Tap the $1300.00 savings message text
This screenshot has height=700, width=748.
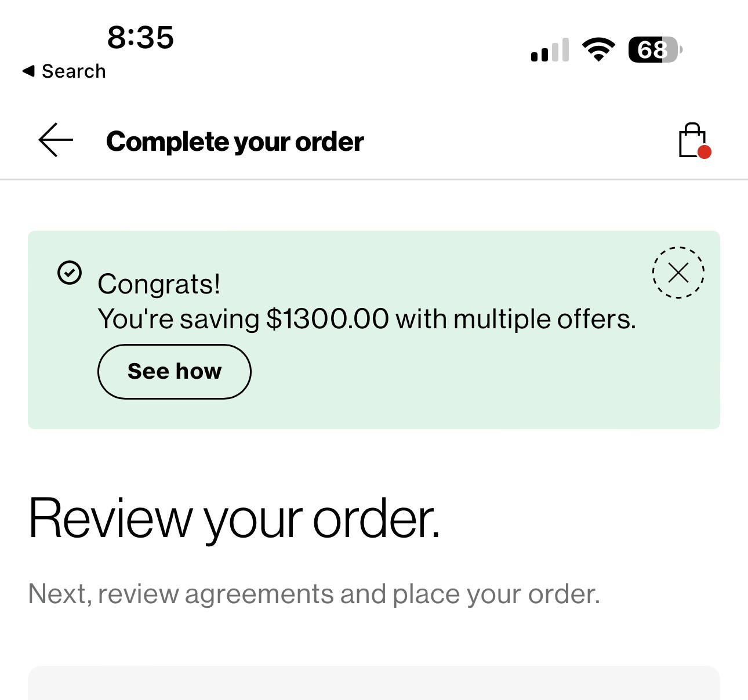click(x=366, y=319)
